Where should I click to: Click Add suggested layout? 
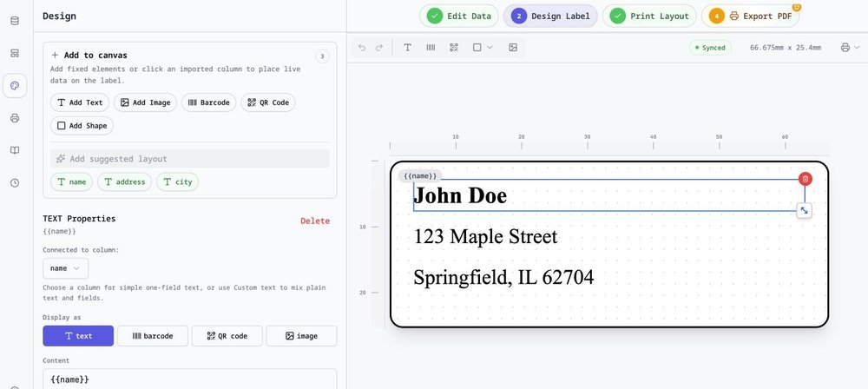190,159
